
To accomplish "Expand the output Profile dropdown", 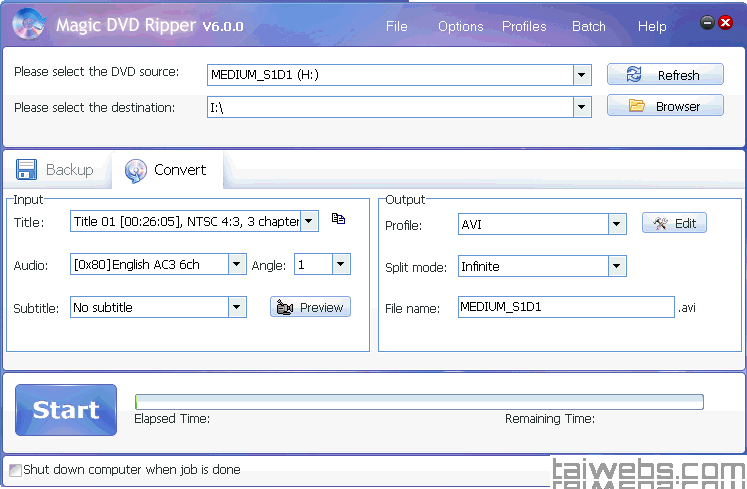I will click(x=617, y=225).
